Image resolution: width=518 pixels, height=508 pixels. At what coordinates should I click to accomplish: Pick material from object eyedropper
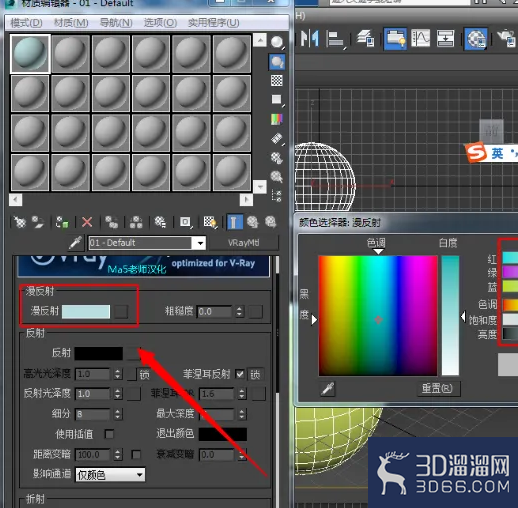point(76,243)
